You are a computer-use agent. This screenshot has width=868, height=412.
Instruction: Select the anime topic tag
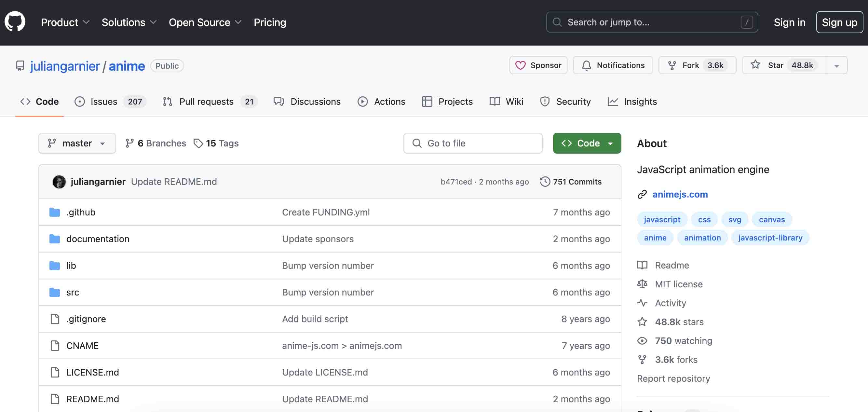coord(655,238)
